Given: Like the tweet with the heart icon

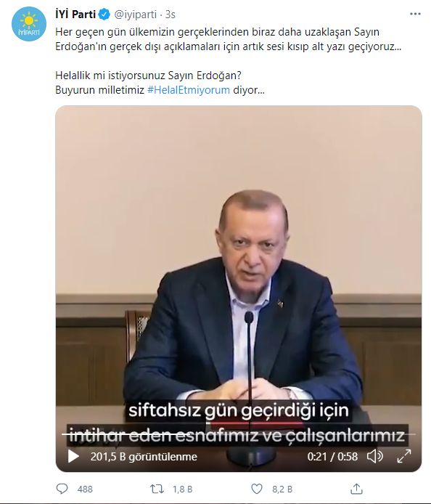Looking at the screenshot, I should click(256, 489).
